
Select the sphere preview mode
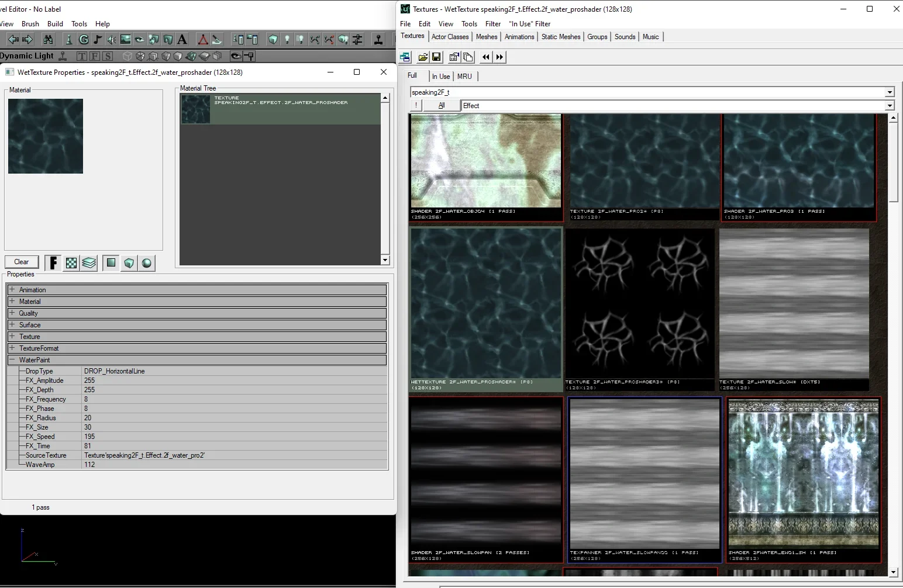pos(147,263)
